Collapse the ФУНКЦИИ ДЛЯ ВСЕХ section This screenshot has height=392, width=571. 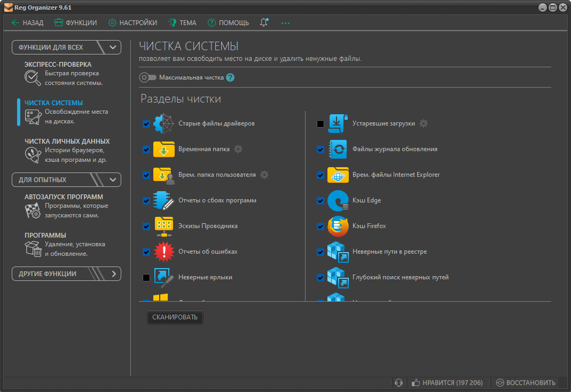pos(66,48)
